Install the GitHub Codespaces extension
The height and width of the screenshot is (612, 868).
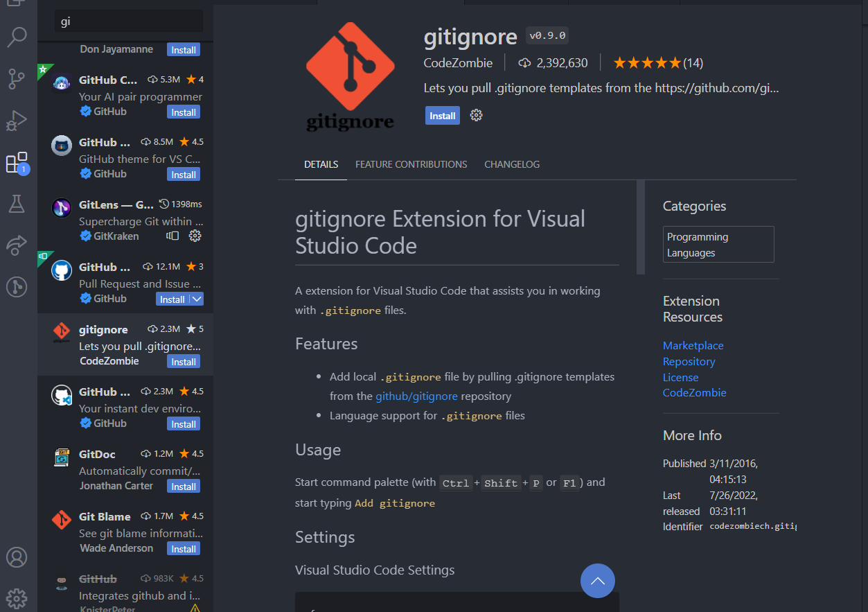[x=184, y=423]
